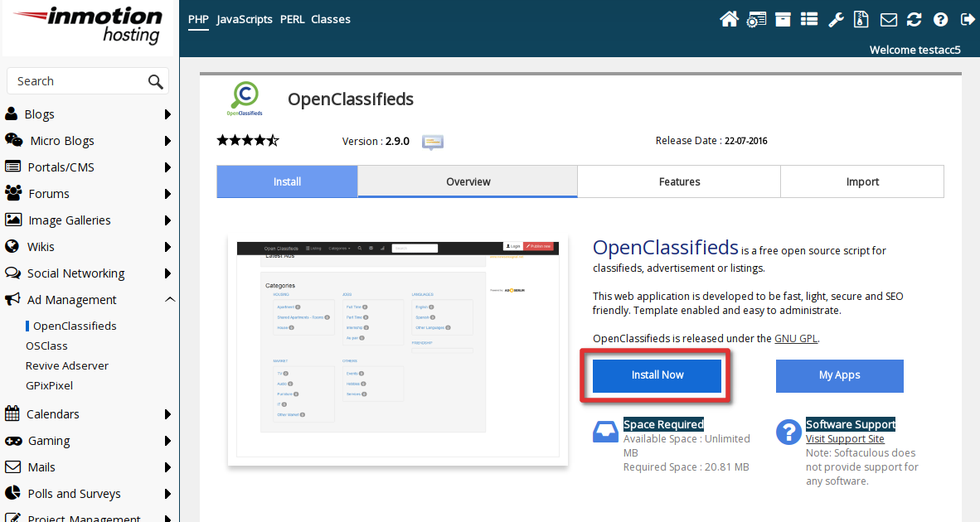Click the chat comment icon beside version
The image size is (980, 522).
pos(433,142)
